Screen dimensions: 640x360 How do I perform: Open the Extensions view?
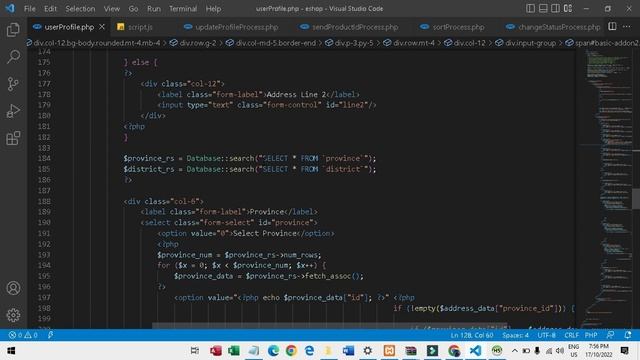click(x=13, y=138)
